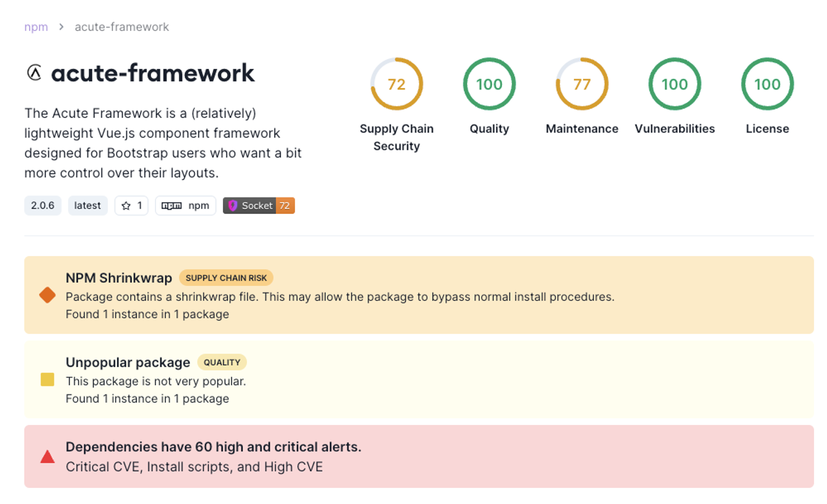
Task: Click the orange diamond Shrinkwrap alert icon
Action: [x=48, y=295]
